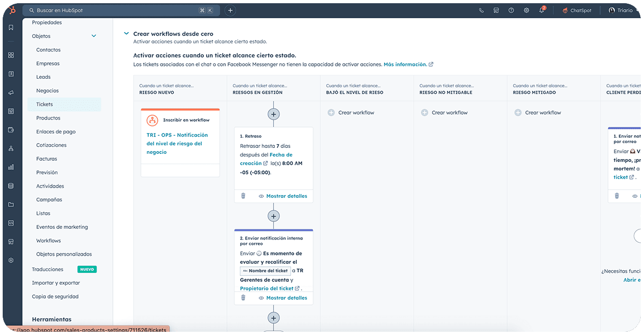Add action with plus below notification step
644x335 pixels.
pos(274,318)
